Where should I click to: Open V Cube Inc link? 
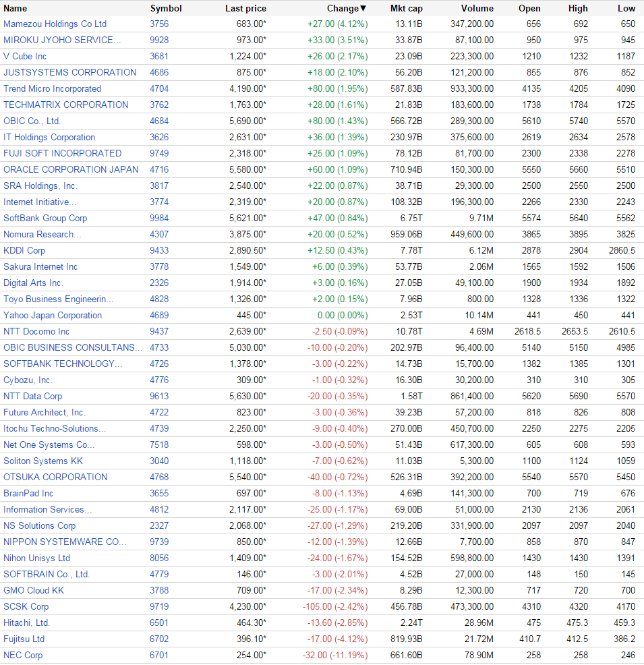pyautogui.click(x=25, y=57)
